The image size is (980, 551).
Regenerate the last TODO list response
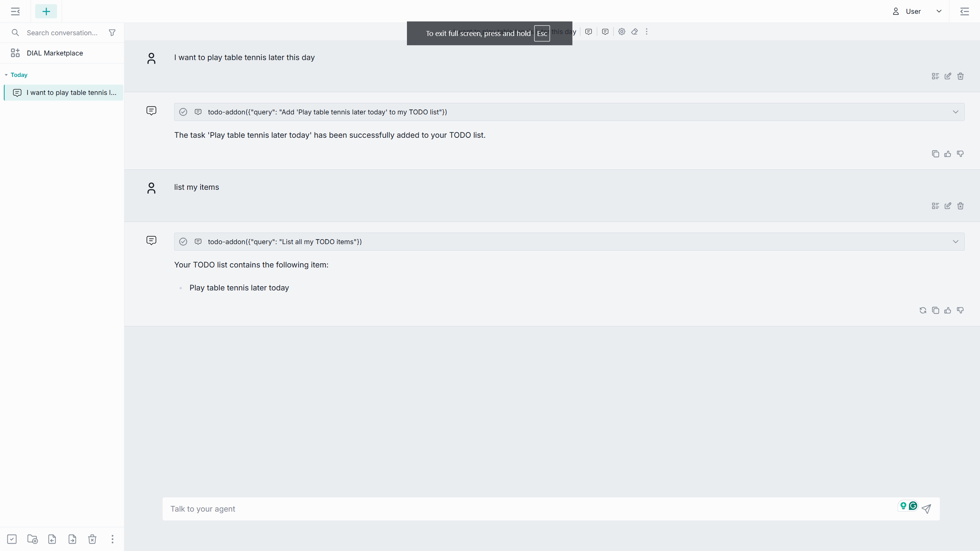pyautogui.click(x=923, y=310)
